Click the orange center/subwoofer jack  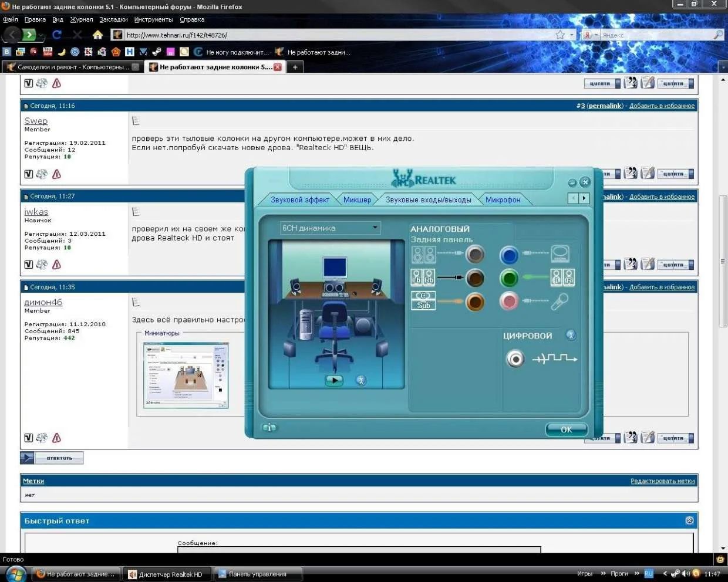(x=475, y=302)
